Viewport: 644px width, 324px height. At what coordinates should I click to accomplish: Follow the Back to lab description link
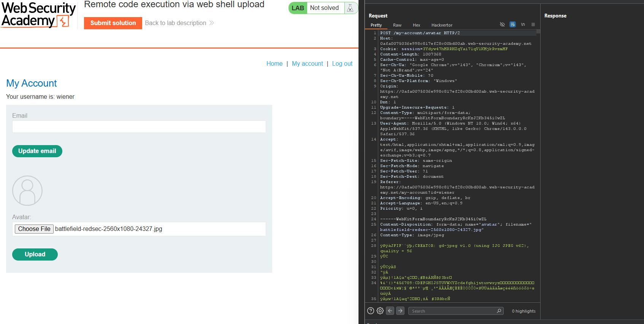click(179, 23)
